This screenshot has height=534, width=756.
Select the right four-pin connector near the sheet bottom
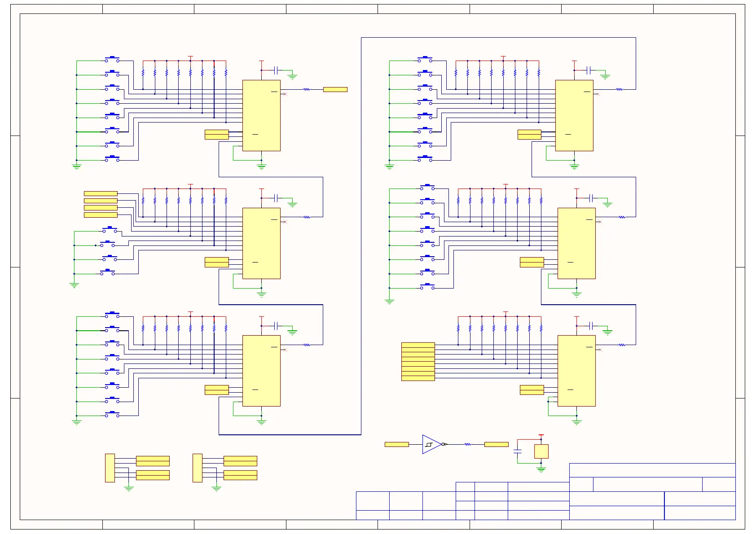[x=198, y=468]
